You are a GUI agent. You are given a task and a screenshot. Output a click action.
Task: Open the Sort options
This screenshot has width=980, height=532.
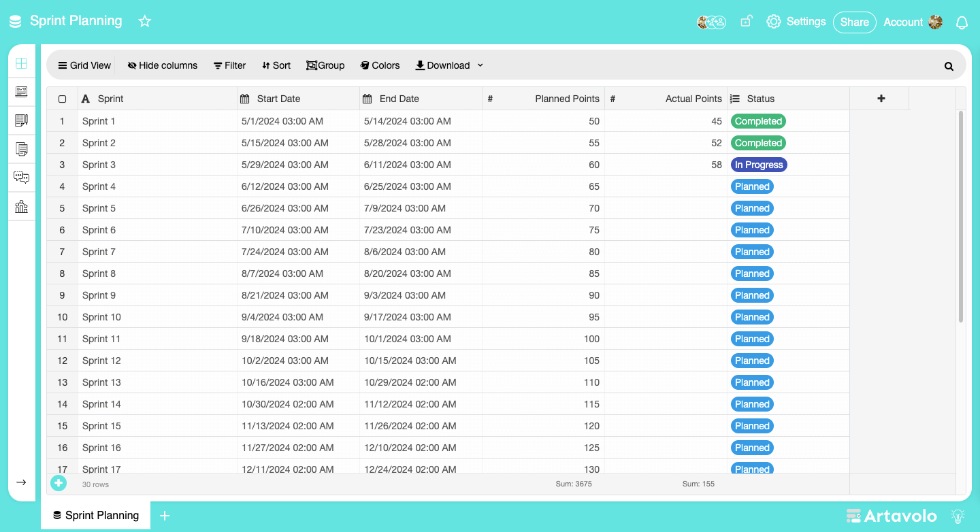(x=276, y=65)
